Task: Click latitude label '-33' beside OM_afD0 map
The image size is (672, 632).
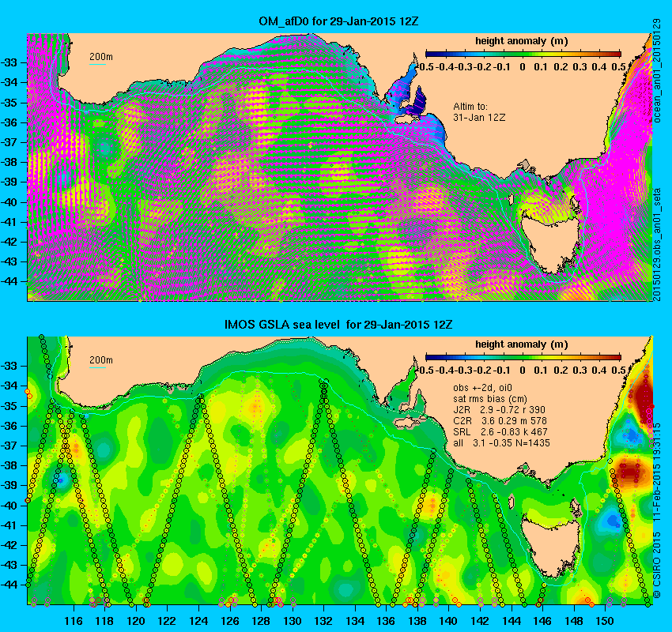Action: click(x=8, y=62)
